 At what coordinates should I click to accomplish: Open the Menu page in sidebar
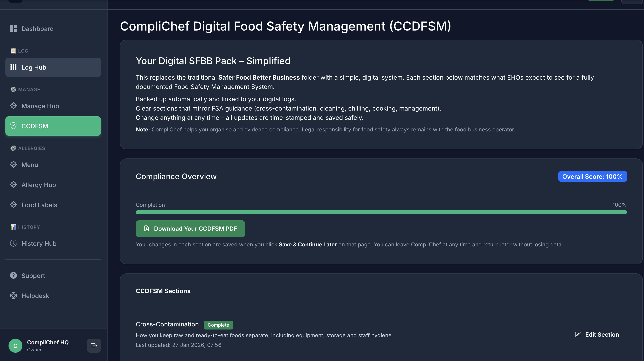point(30,165)
